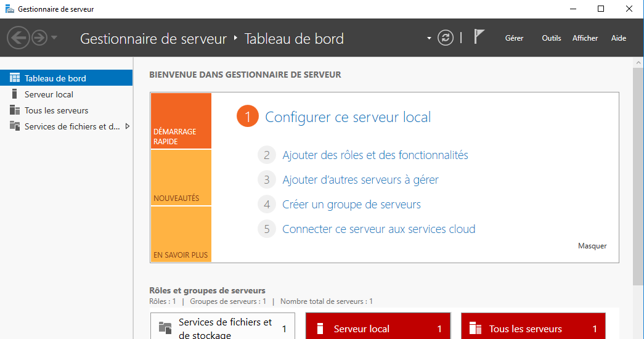
Task: Select Services de fichiers et d... in sidebar
Action: point(66,126)
